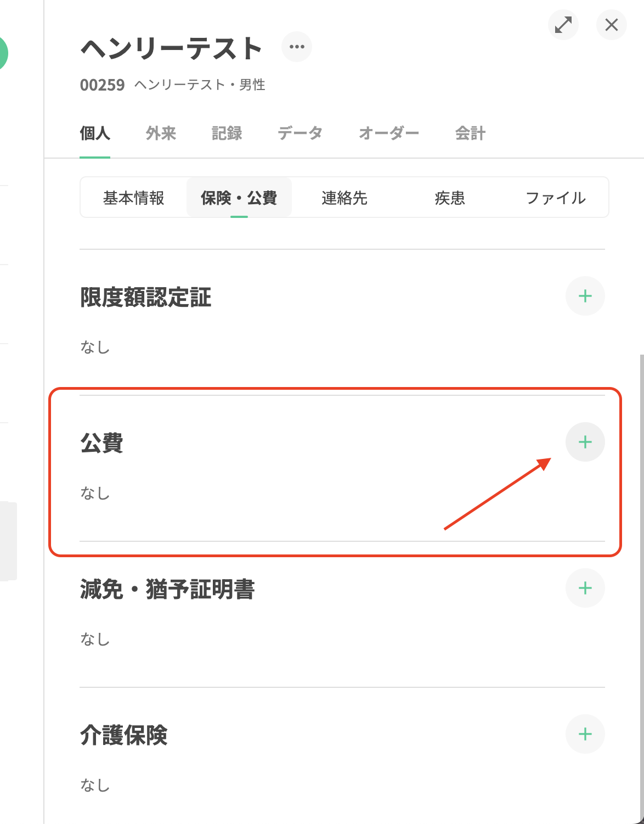Go to the オーダー tab
Image resolution: width=644 pixels, height=824 pixels.
click(388, 133)
